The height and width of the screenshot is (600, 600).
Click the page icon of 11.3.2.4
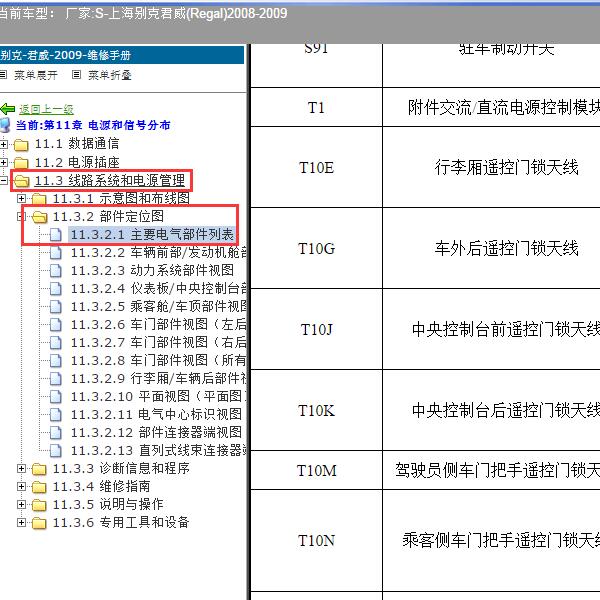pyautogui.click(x=56, y=289)
